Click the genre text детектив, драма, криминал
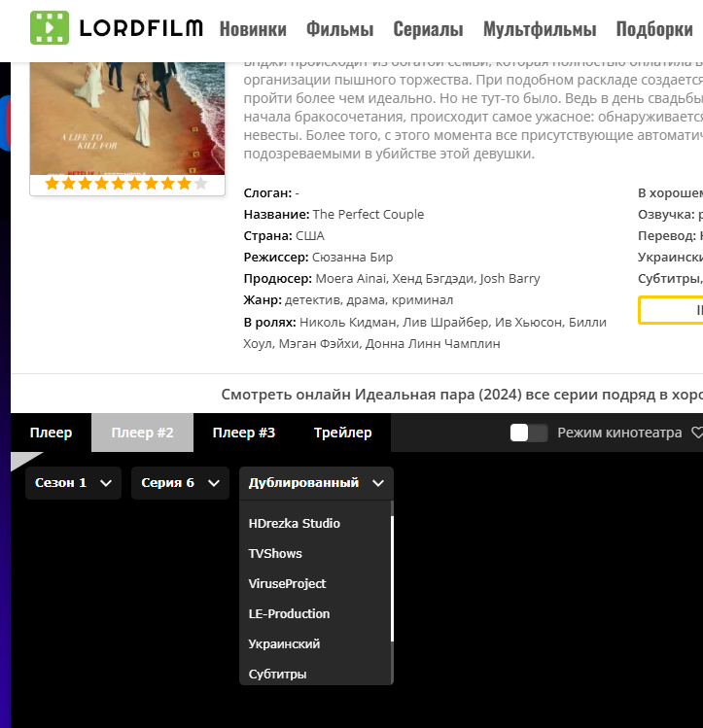Screen dimensions: 703x728 [369, 300]
